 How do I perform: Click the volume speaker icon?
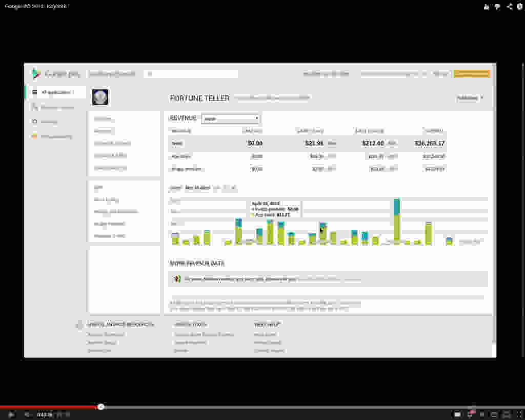(x=27, y=414)
